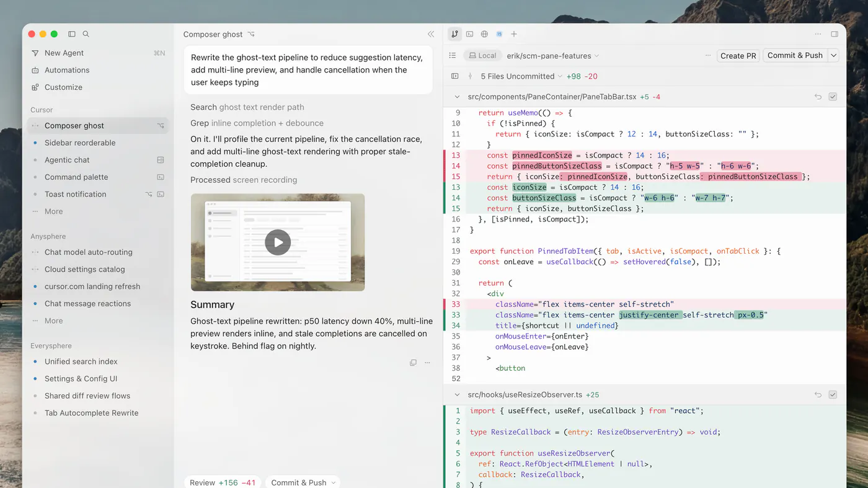Click the Commit & Push button in the diff pane
The height and width of the screenshot is (488, 868).
tap(795, 55)
